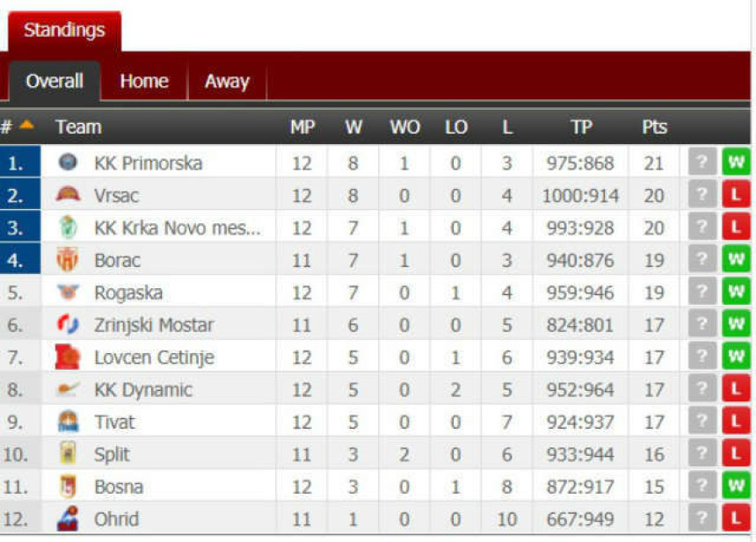Screen dimensions: 756x542
Task: Click the Ohrid team logo icon
Action: click(x=68, y=519)
